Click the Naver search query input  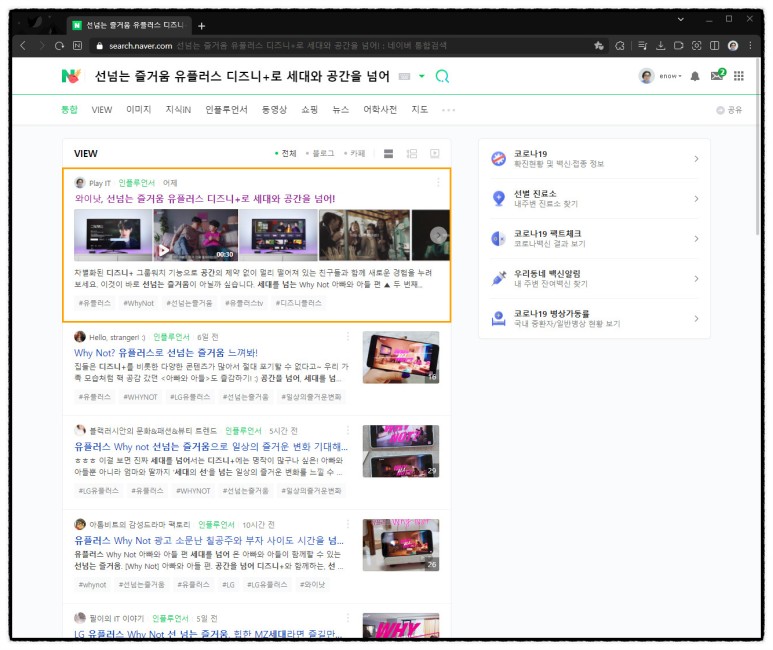coord(242,76)
